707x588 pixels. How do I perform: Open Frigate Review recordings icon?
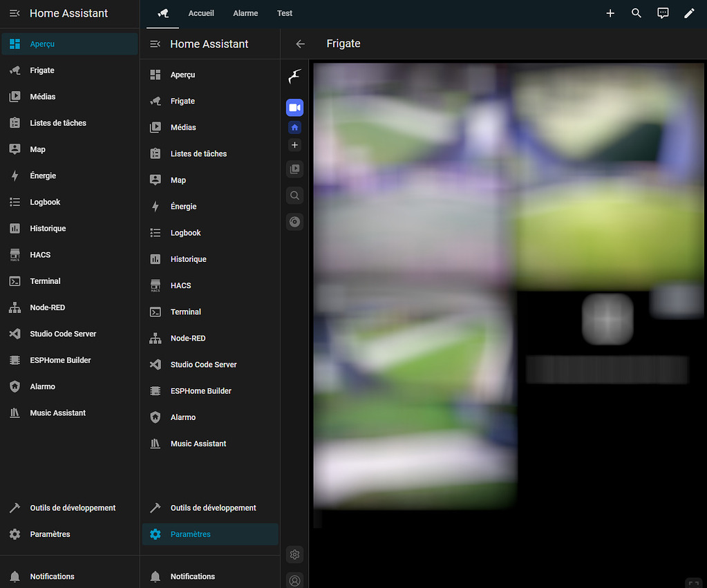pyautogui.click(x=295, y=169)
